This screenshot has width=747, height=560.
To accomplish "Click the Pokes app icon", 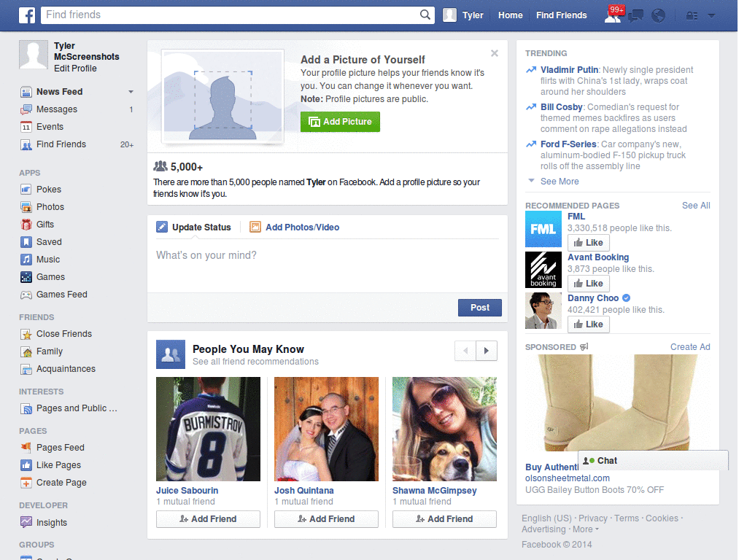I will [26, 190].
